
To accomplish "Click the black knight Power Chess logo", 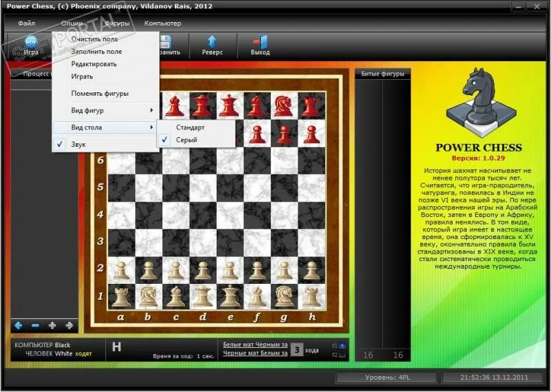I will tap(481, 103).
